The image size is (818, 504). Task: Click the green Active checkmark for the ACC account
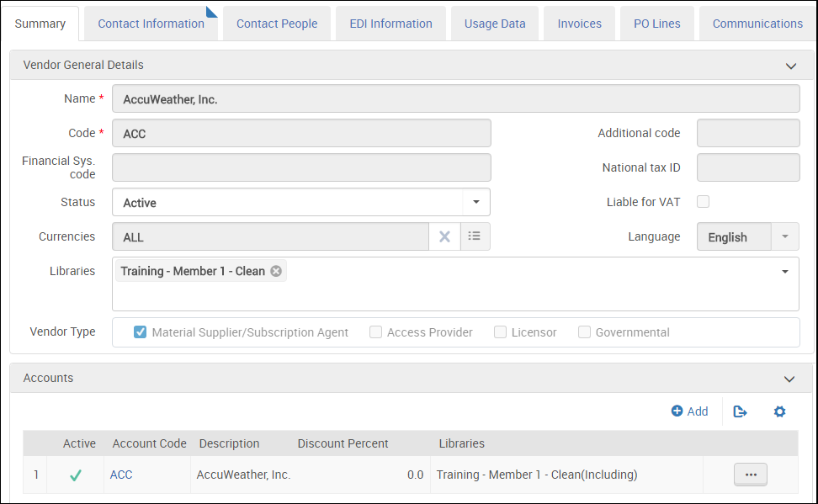click(x=76, y=475)
